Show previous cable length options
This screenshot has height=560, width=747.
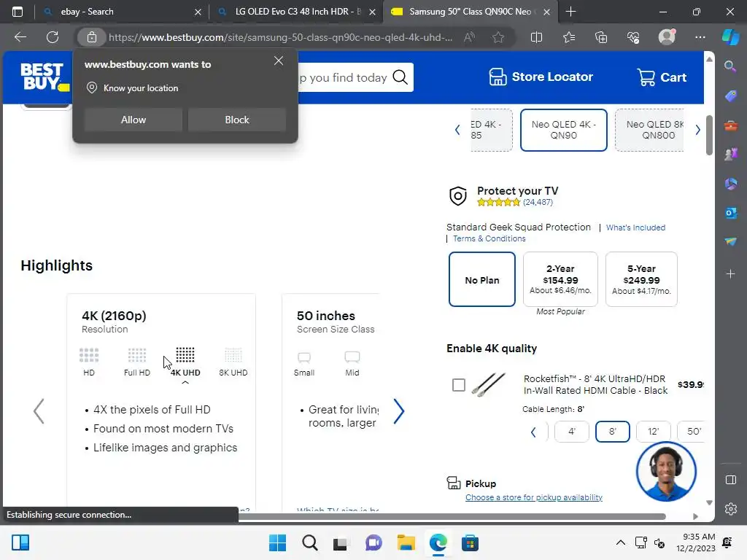[x=533, y=432]
